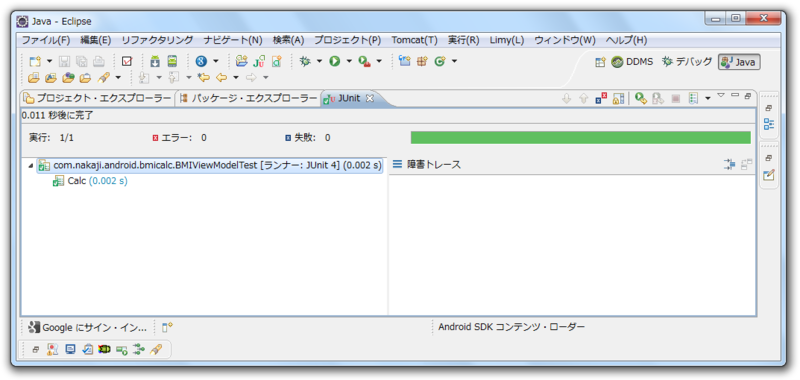Open the 実行(R) menu
The width and height of the screenshot is (800, 380).
[x=464, y=40]
